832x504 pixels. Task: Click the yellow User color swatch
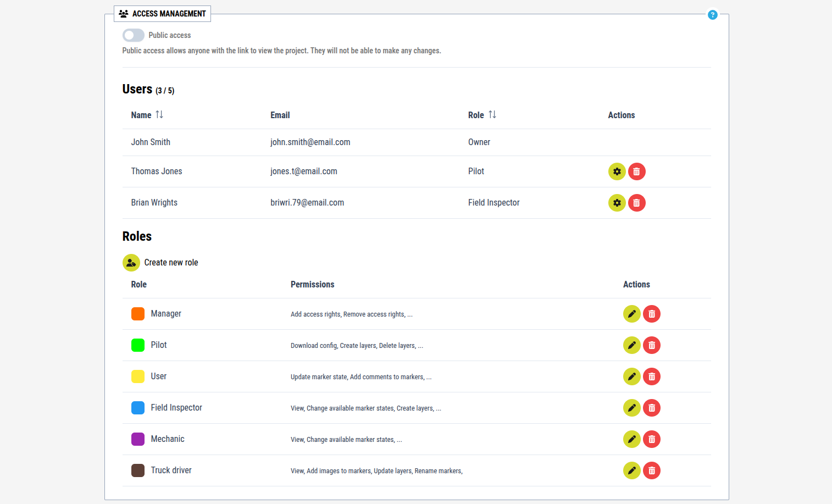138,376
